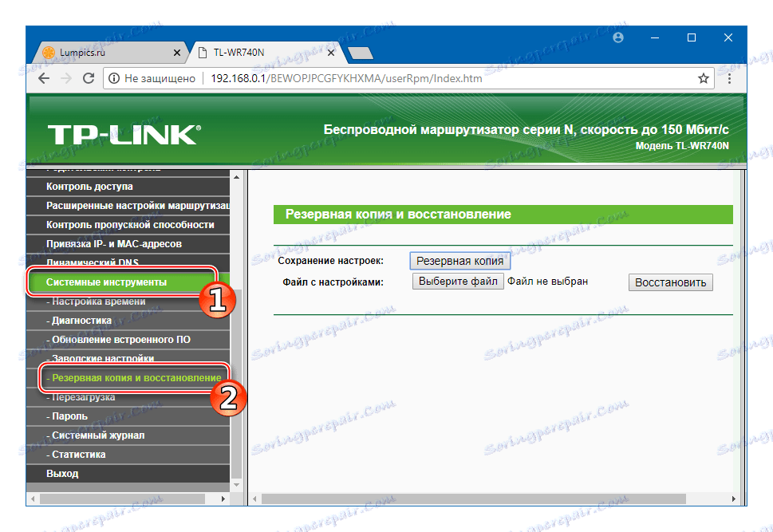Screen dimensions: 773x532
Task: Click the Файл с настройками label
Action: coord(333,282)
